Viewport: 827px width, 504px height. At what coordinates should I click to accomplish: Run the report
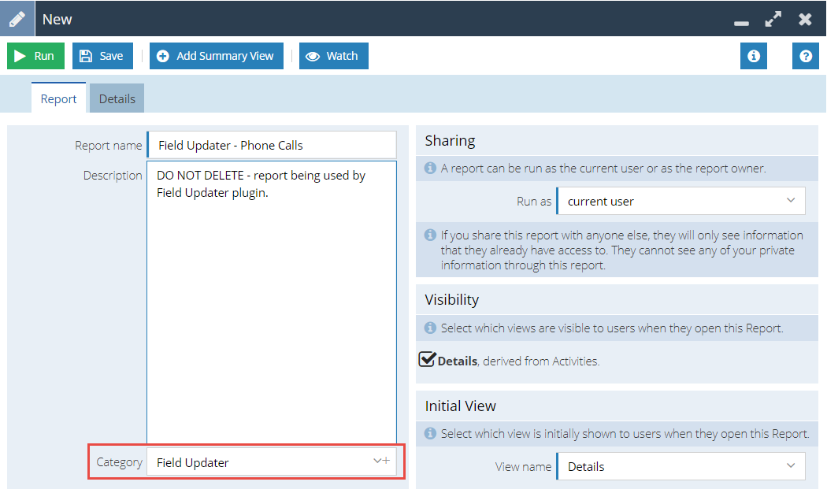coord(35,56)
